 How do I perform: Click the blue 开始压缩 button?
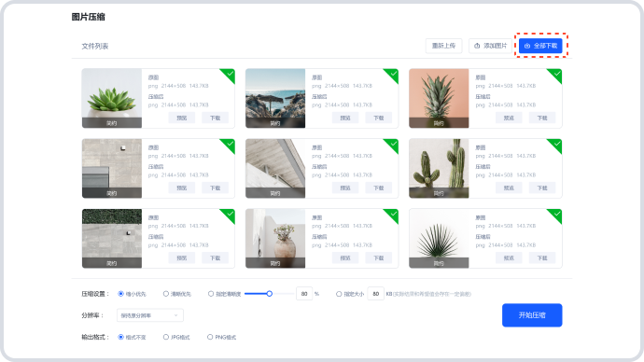pyautogui.click(x=532, y=315)
